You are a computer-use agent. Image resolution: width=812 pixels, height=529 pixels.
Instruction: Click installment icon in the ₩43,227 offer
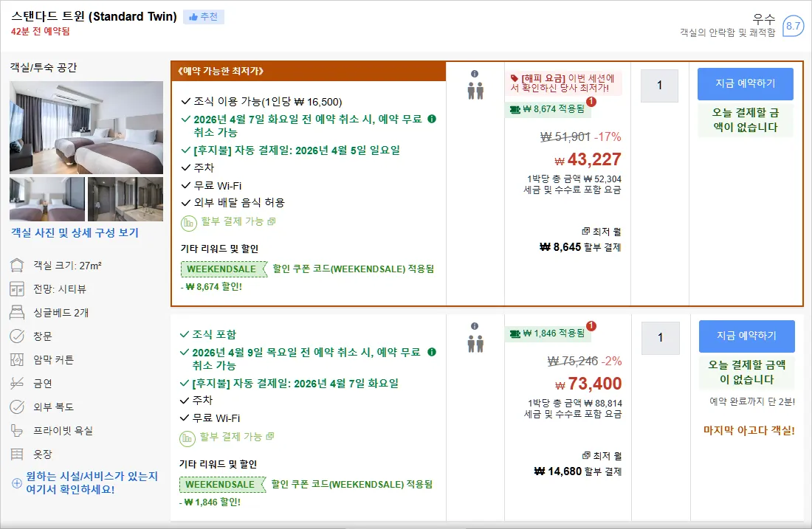(x=188, y=223)
